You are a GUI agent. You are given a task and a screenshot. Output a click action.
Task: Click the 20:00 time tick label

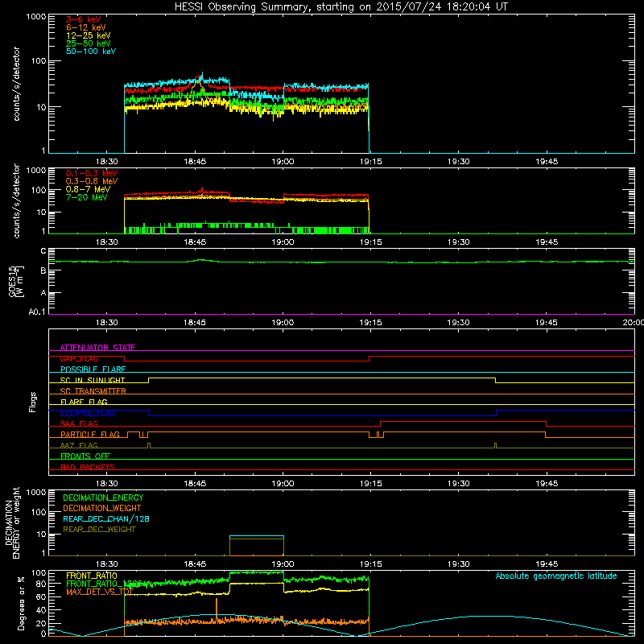634,323
